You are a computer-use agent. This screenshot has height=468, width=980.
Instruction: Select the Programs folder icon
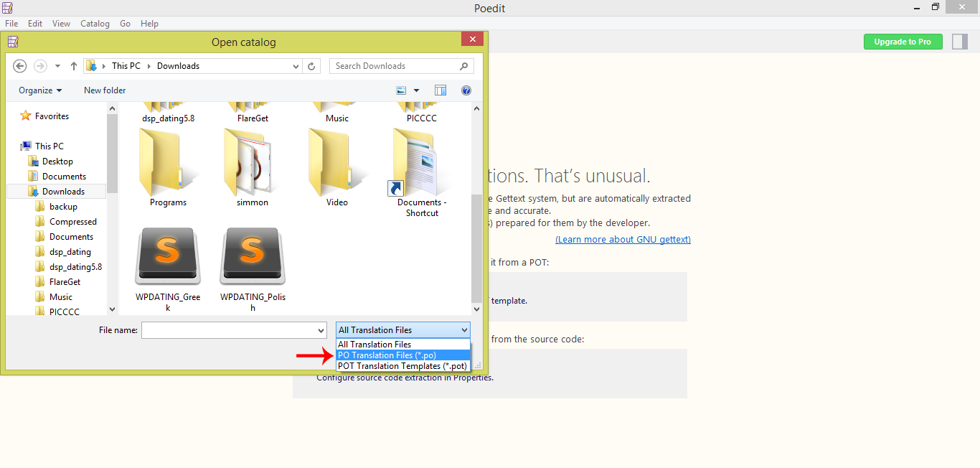(169, 163)
